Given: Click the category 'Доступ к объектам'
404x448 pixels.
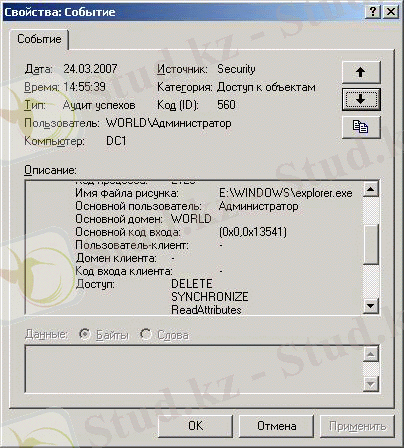Looking at the screenshot, I should (266, 87).
